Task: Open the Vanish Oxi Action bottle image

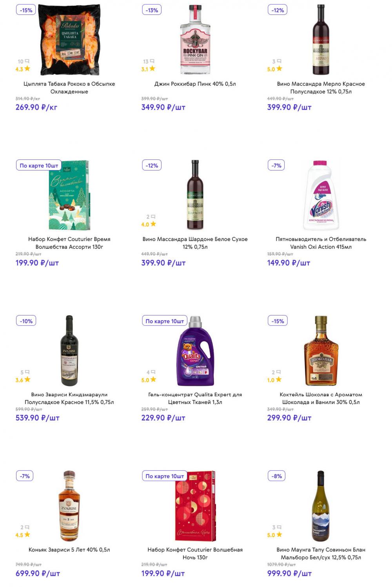Action: tap(321, 195)
